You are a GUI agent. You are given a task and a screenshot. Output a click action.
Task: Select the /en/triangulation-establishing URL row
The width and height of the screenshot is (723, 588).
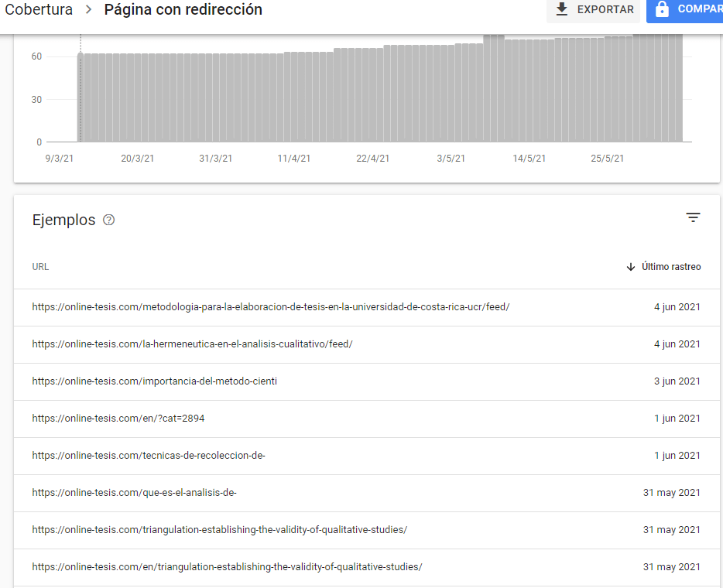click(x=367, y=567)
